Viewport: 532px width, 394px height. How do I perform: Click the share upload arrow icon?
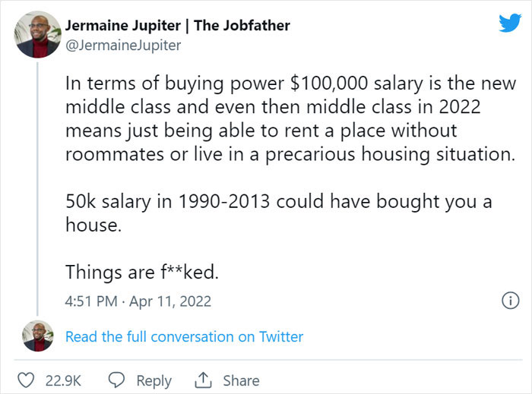pyautogui.click(x=204, y=380)
